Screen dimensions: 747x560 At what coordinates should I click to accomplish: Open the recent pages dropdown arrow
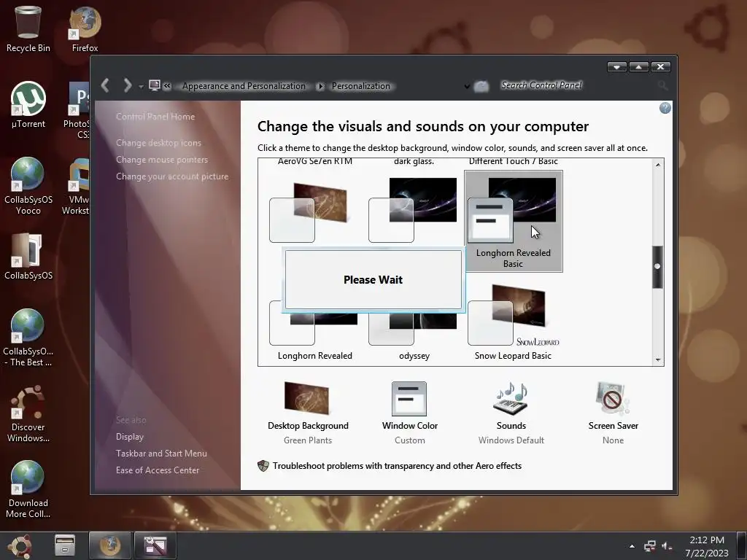(x=141, y=87)
